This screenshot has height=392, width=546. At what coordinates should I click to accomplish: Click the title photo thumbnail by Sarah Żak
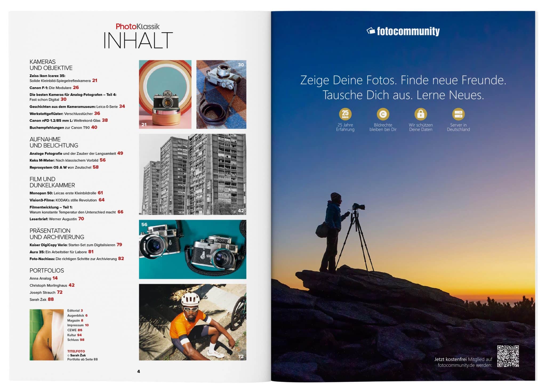click(47, 335)
